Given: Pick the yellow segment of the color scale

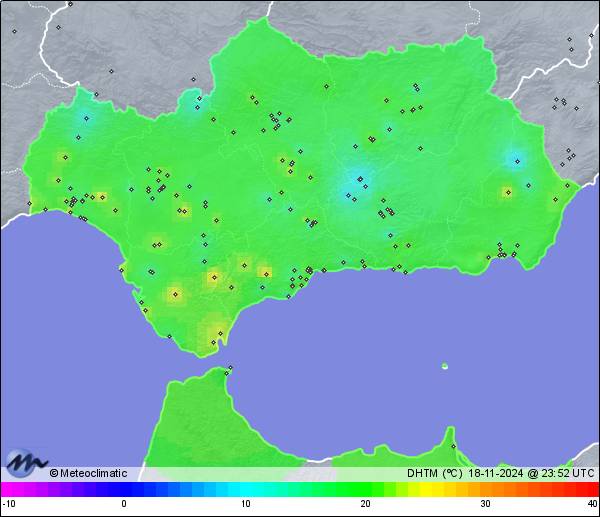Looking at the screenshot, I should tap(426, 489).
